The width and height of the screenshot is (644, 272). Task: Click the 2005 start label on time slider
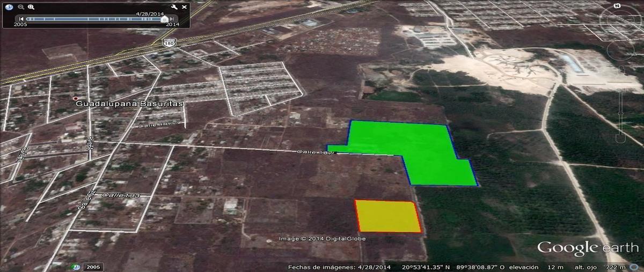coord(20,25)
